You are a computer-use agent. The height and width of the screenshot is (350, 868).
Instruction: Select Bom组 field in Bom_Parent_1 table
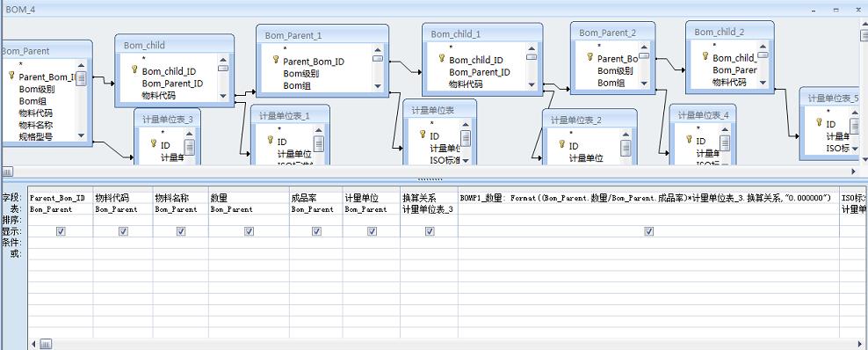pyautogui.click(x=297, y=85)
